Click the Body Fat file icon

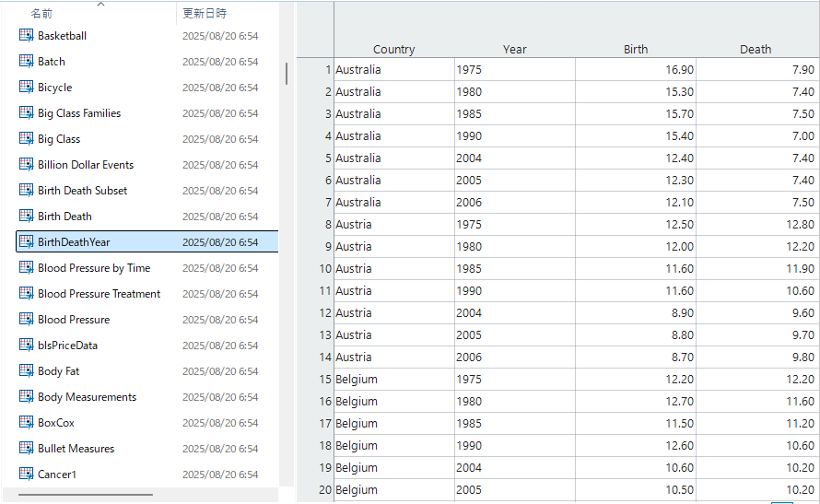pyautogui.click(x=26, y=370)
